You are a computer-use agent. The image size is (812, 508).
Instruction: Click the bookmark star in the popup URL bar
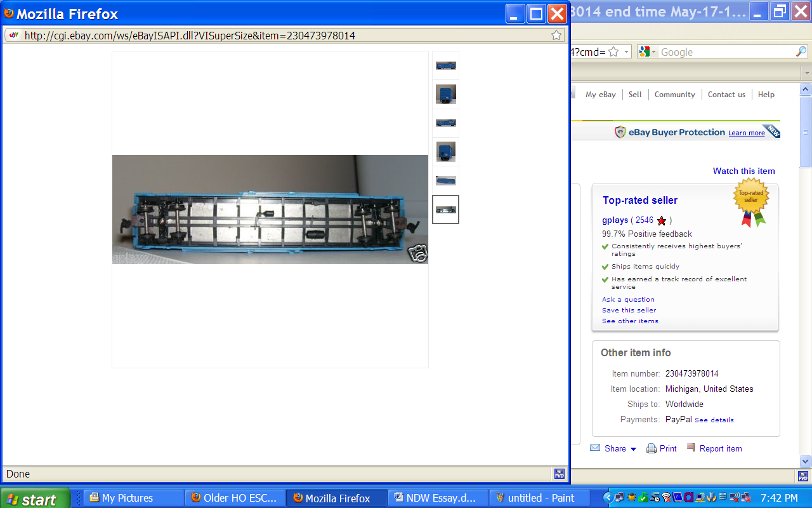[556, 35]
